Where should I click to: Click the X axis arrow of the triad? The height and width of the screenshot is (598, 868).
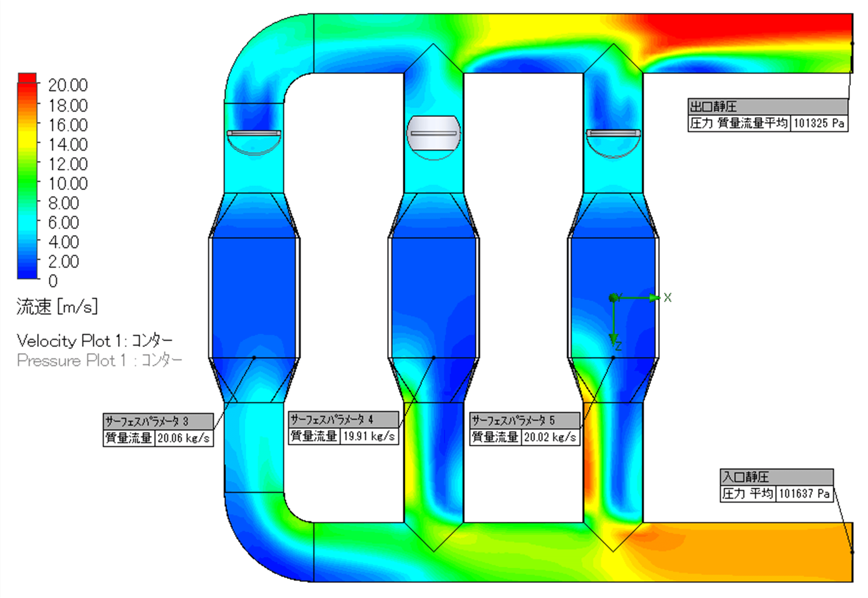[655, 298]
